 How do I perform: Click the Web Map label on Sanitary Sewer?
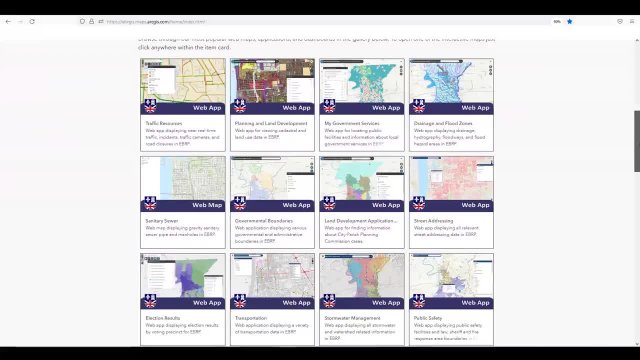(x=207, y=205)
